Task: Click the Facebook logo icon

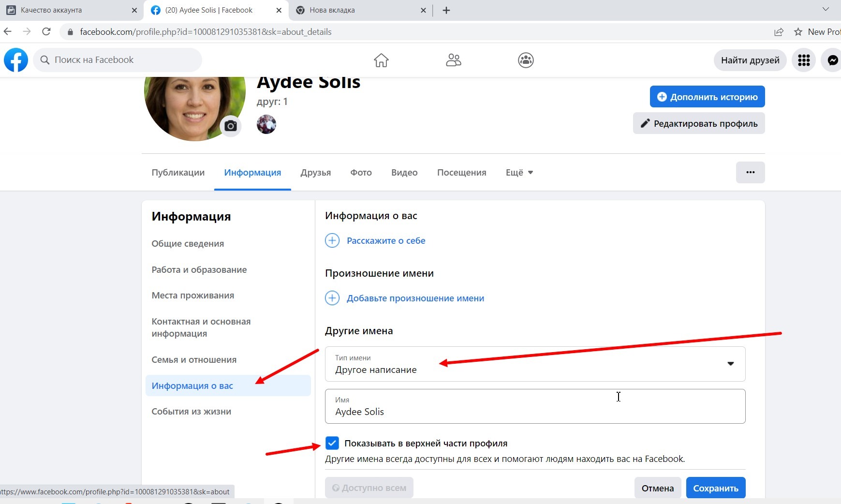Action: tap(16, 60)
